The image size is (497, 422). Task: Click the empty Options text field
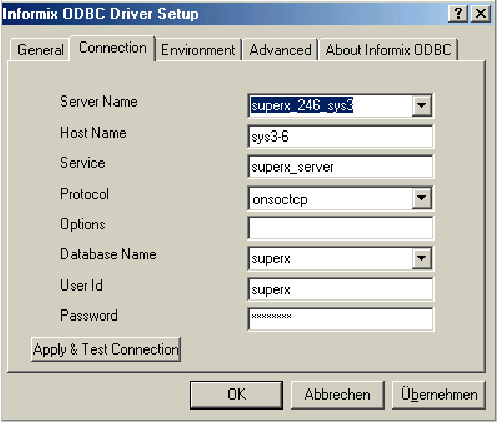point(340,228)
